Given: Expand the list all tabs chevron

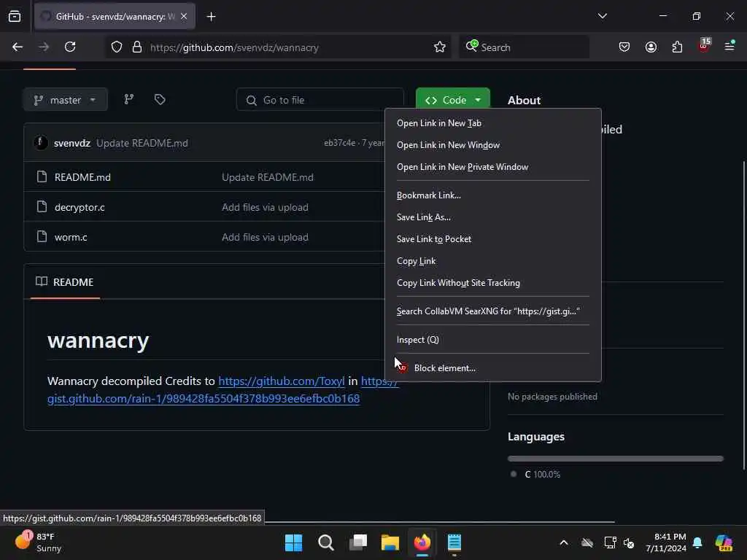Looking at the screenshot, I should click(602, 16).
